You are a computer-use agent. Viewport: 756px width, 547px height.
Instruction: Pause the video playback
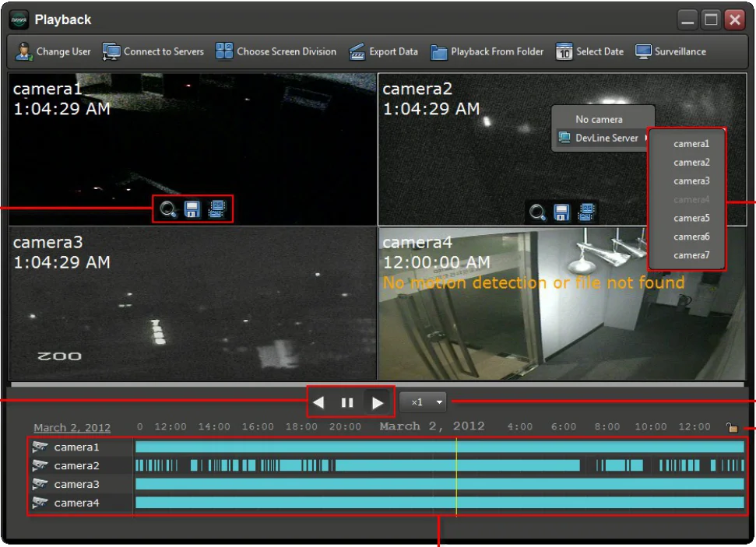(x=347, y=403)
